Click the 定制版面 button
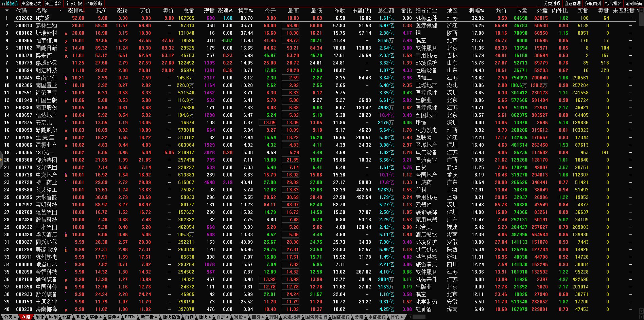This screenshot has height=320, width=644. pyautogui.click(x=633, y=3)
